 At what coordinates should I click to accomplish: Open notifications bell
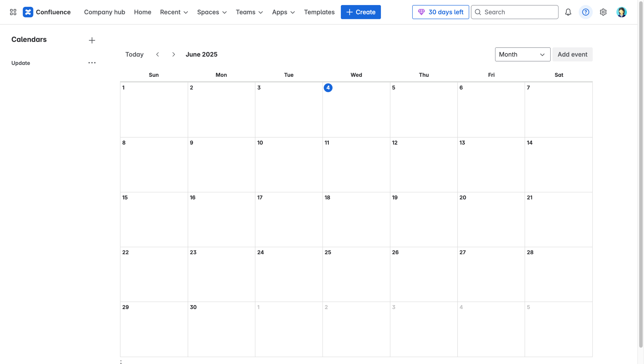tap(568, 12)
